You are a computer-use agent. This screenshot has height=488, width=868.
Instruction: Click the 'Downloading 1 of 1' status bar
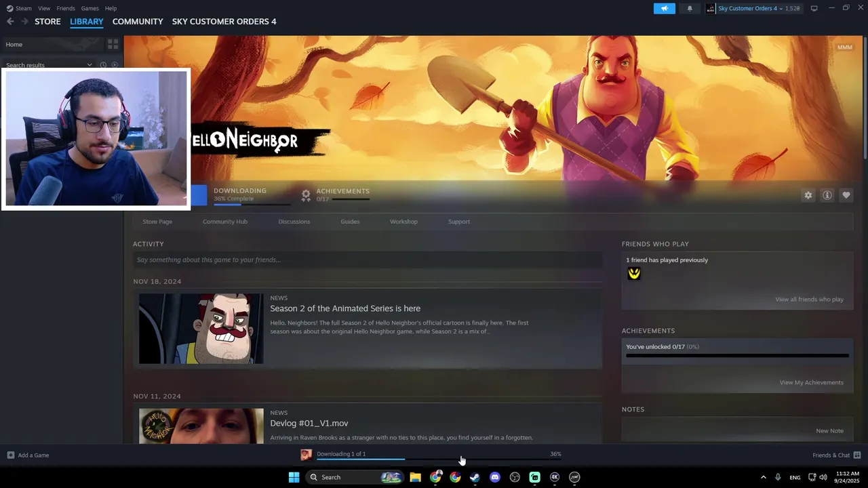(x=439, y=455)
